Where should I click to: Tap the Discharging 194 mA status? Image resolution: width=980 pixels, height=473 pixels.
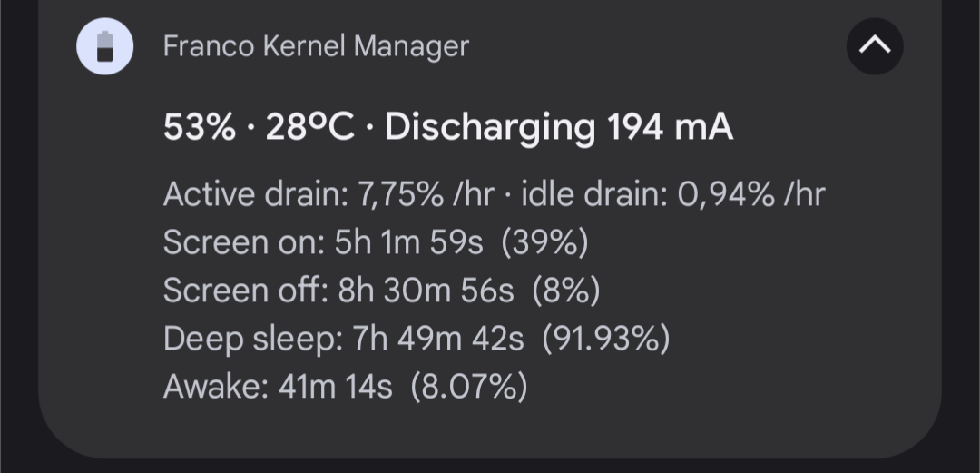[x=558, y=128]
